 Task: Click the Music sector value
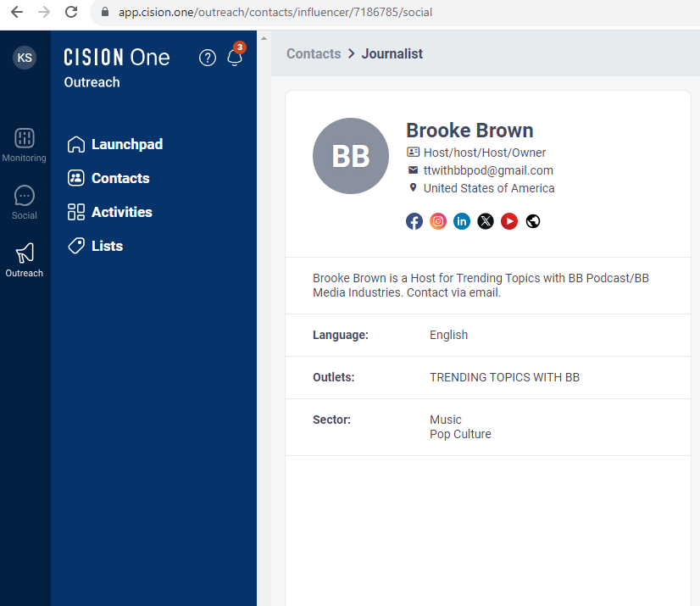pos(446,420)
